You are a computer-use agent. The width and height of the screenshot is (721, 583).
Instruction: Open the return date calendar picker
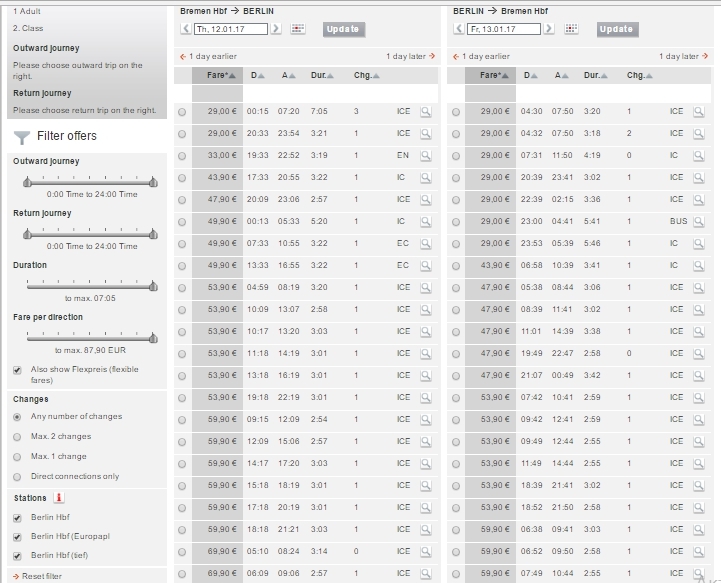tap(571, 29)
